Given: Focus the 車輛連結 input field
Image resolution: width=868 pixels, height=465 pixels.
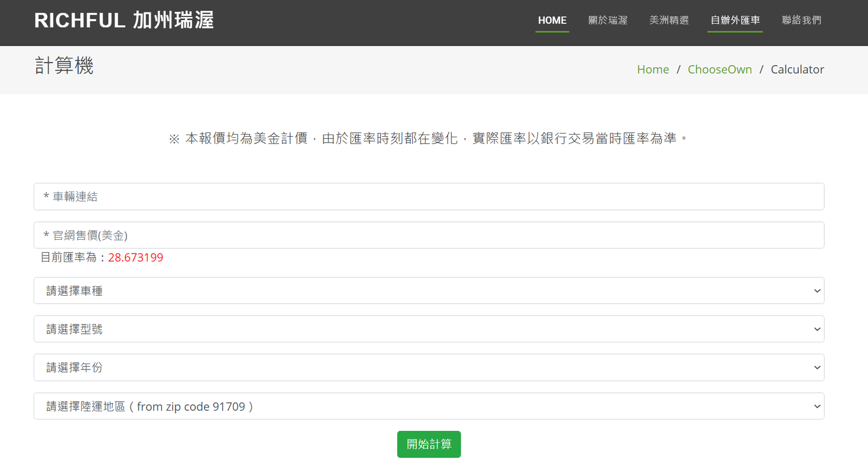Looking at the screenshot, I should [x=429, y=196].
